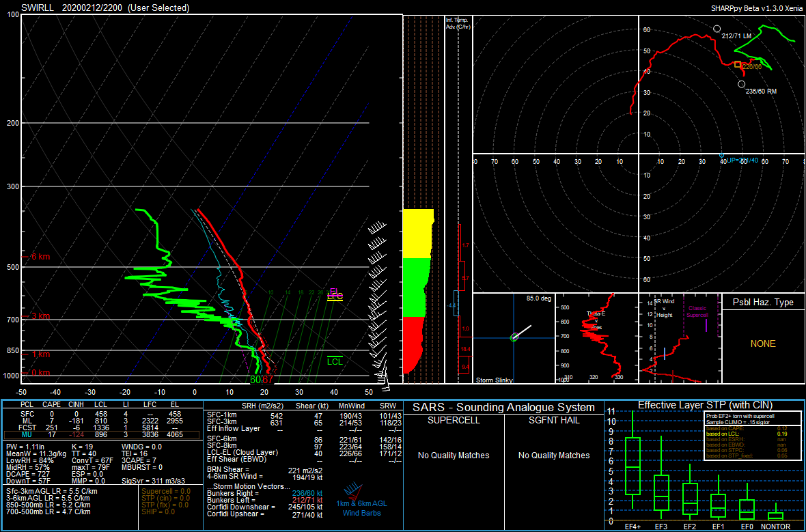Click the SigSvr = 311 m3/s3 readout
806x532 pixels.
(x=153, y=481)
